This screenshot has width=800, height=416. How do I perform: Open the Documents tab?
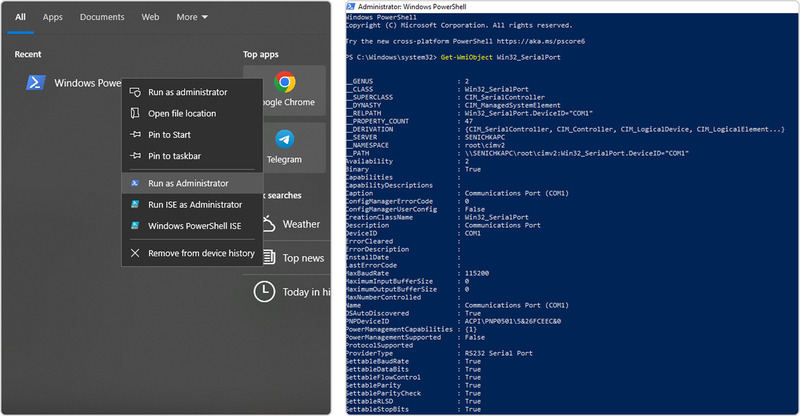pyautogui.click(x=102, y=17)
